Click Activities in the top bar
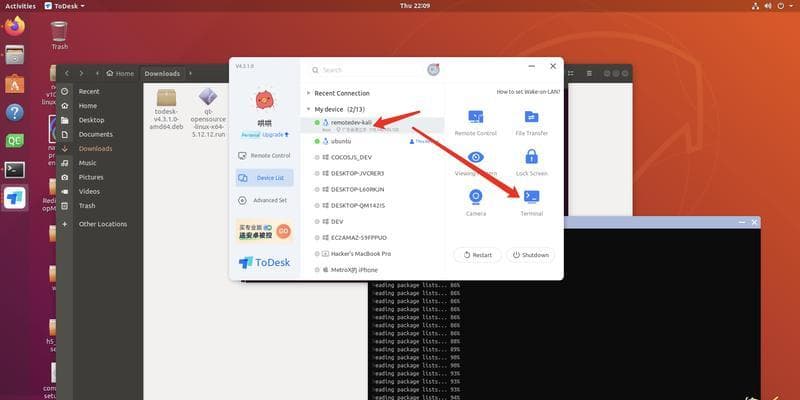The image size is (800, 400). tap(20, 6)
